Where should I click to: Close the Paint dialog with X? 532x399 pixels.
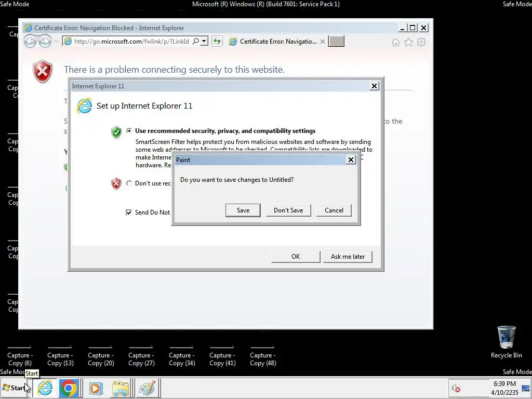(351, 160)
